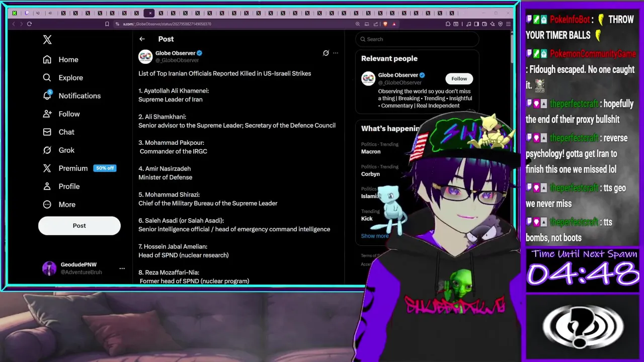Click text 'Minister of Defense'

coord(165,177)
